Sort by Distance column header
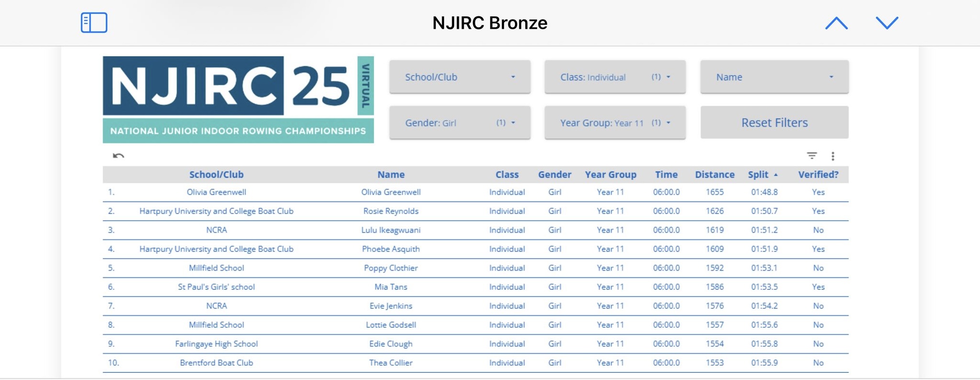The width and height of the screenshot is (980, 380). coord(715,175)
